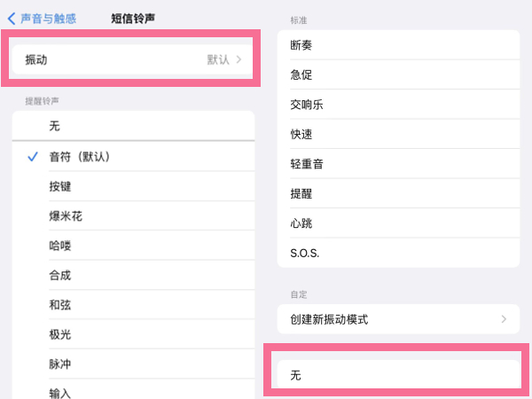Open 创建新振动模式 to create a vibration

397,318
